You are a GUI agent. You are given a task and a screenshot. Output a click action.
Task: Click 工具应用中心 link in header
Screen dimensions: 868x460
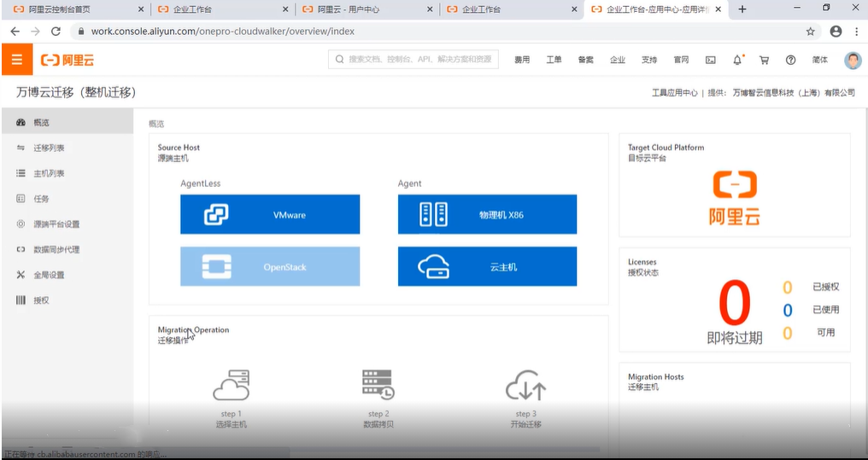click(674, 93)
